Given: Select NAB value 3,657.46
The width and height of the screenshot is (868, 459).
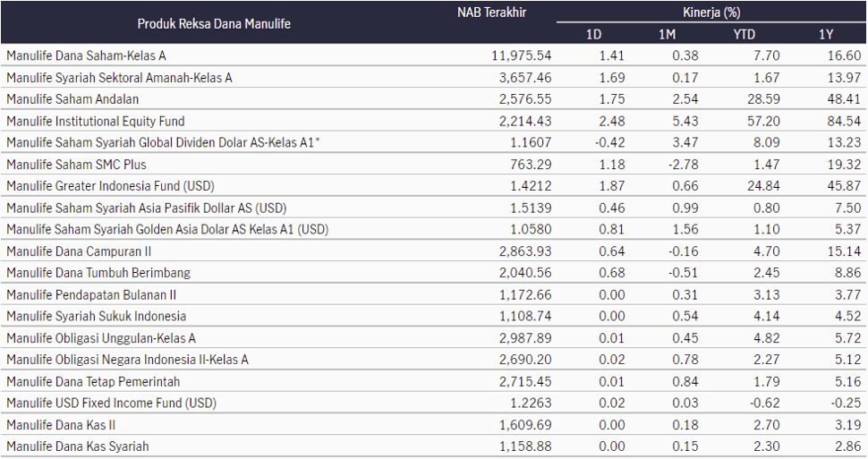Looking at the screenshot, I should (x=525, y=78).
